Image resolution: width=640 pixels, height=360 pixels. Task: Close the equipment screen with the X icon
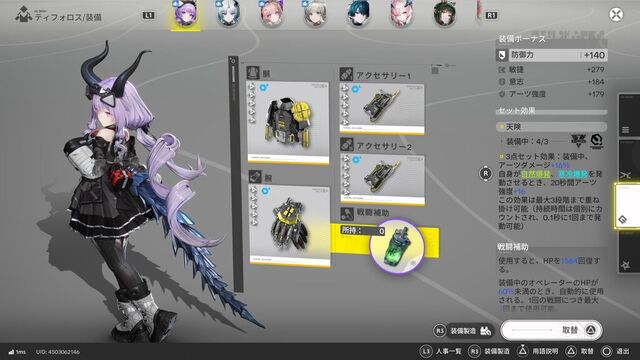616,15
